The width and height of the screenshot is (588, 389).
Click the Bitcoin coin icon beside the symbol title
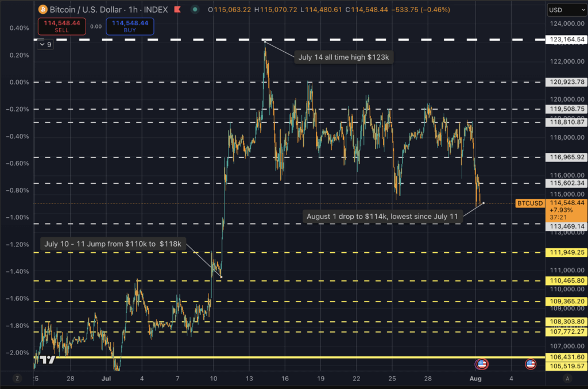pyautogui.click(x=42, y=10)
